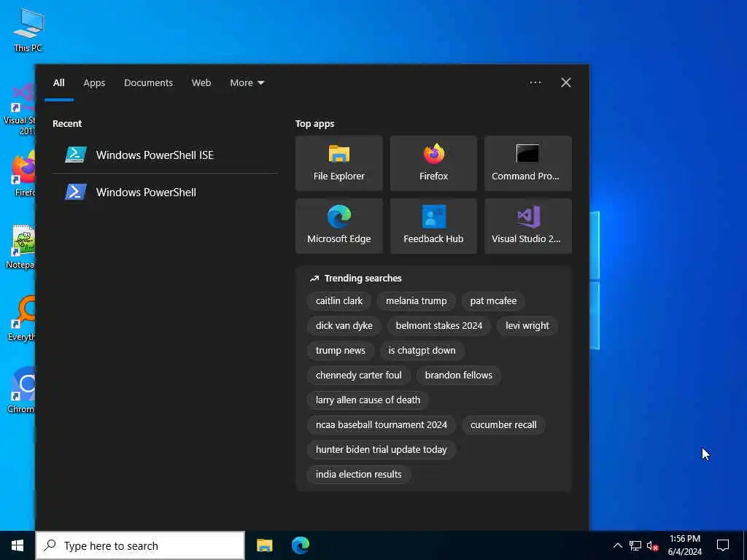The image size is (747, 560).
Task: Select the Visual Studio desktop shortcut
Action: point(19,109)
